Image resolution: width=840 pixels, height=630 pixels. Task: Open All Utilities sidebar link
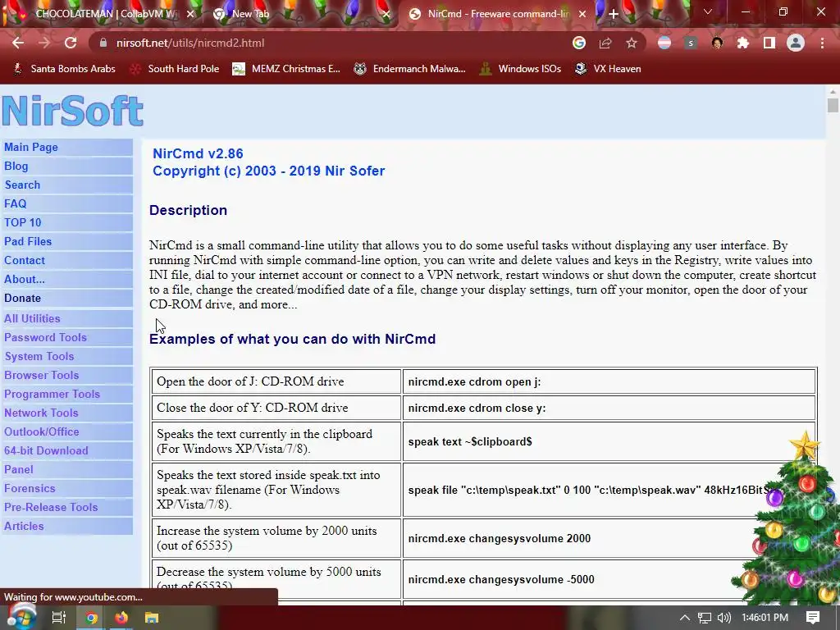[x=32, y=319]
